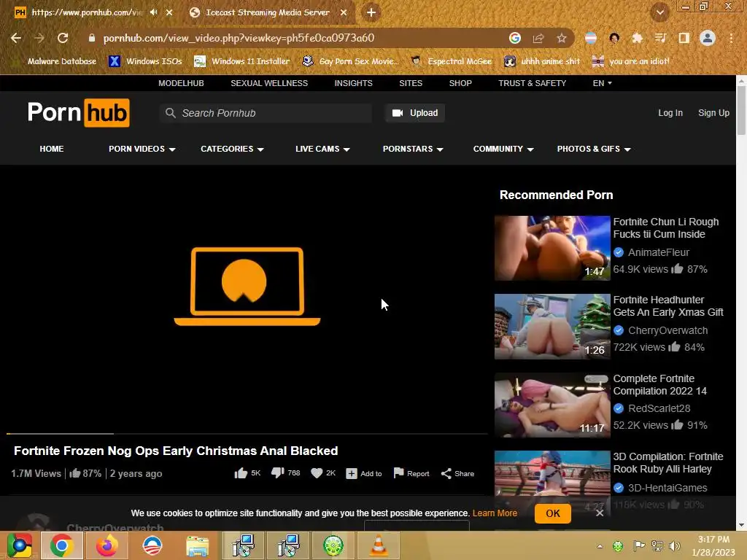Open the Extensions puzzle icon
The image size is (747, 560).
637,38
